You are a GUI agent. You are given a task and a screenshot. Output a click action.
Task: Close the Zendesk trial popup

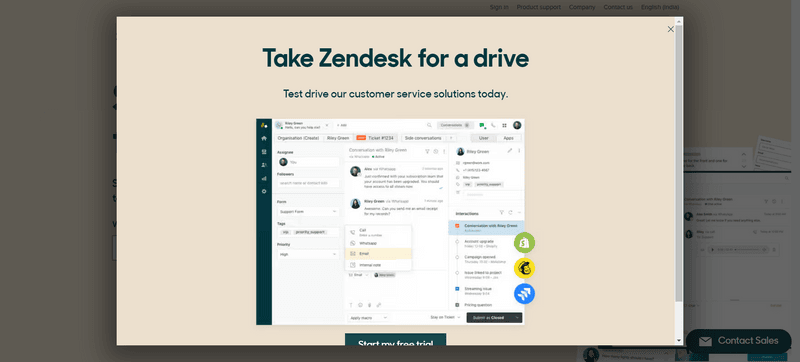pyautogui.click(x=670, y=30)
